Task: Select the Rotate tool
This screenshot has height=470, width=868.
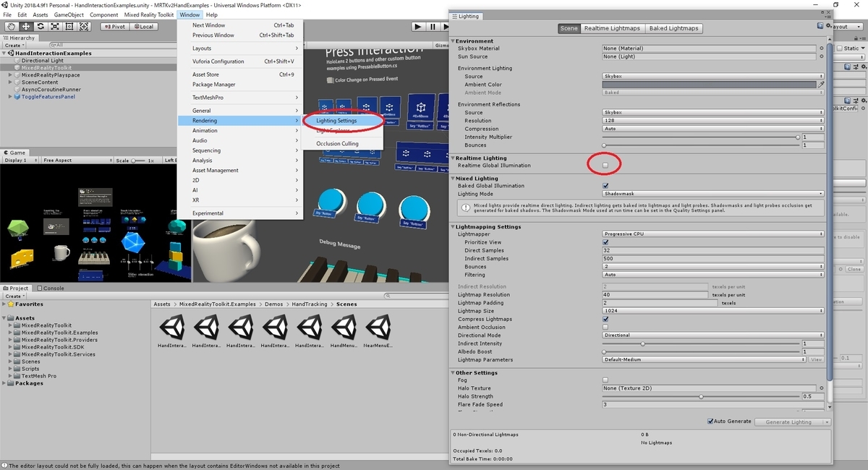Action: (x=40, y=27)
